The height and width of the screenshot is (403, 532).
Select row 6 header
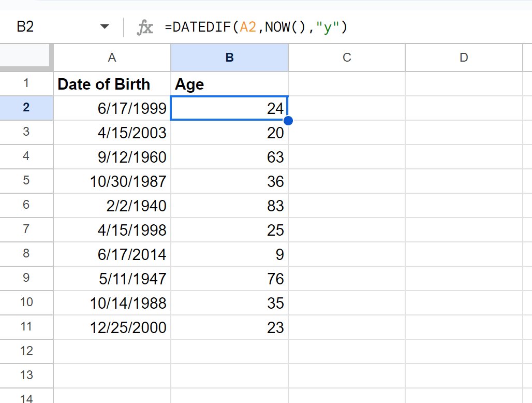26,205
